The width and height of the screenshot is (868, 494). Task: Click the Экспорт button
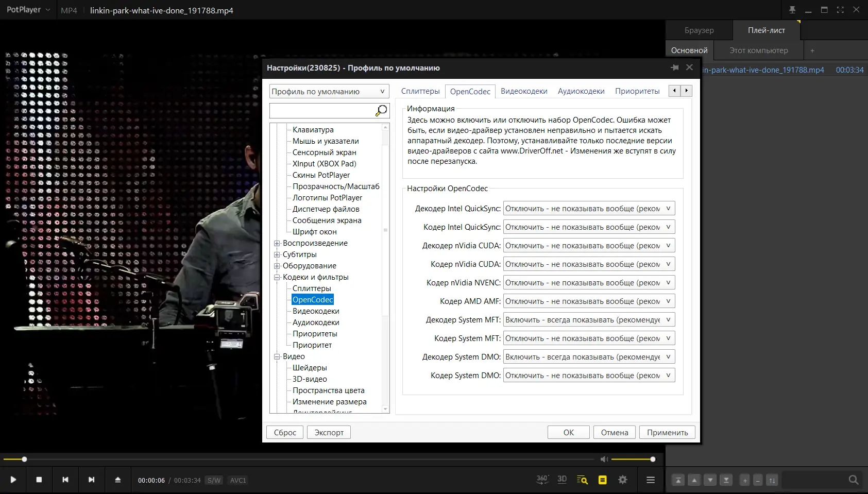(x=329, y=433)
